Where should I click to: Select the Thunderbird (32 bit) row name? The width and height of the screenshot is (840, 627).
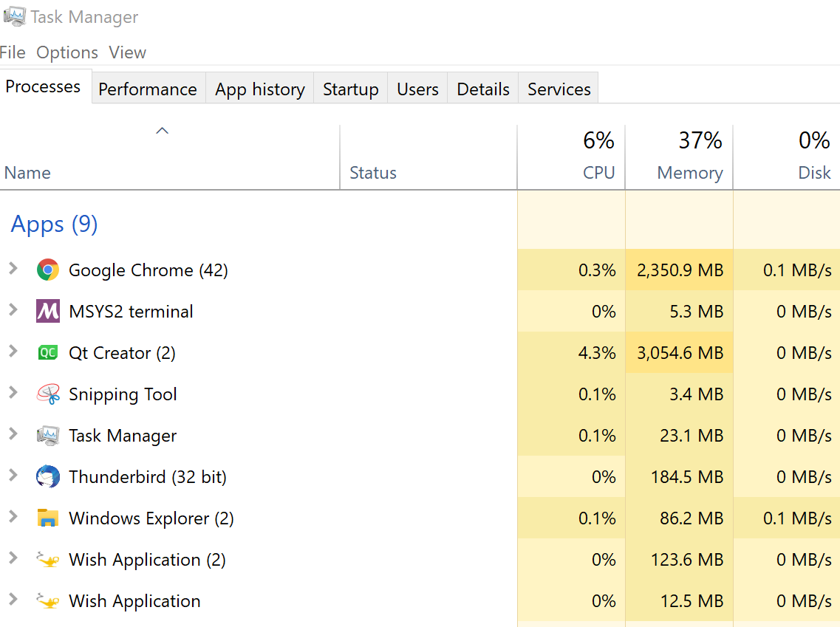pyautogui.click(x=147, y=477)
